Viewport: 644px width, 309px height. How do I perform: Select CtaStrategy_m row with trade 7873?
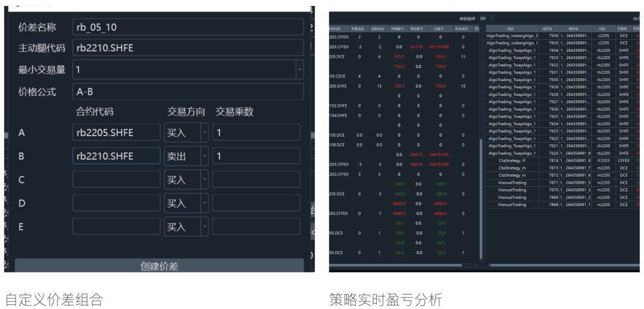(x=563, y=168)
